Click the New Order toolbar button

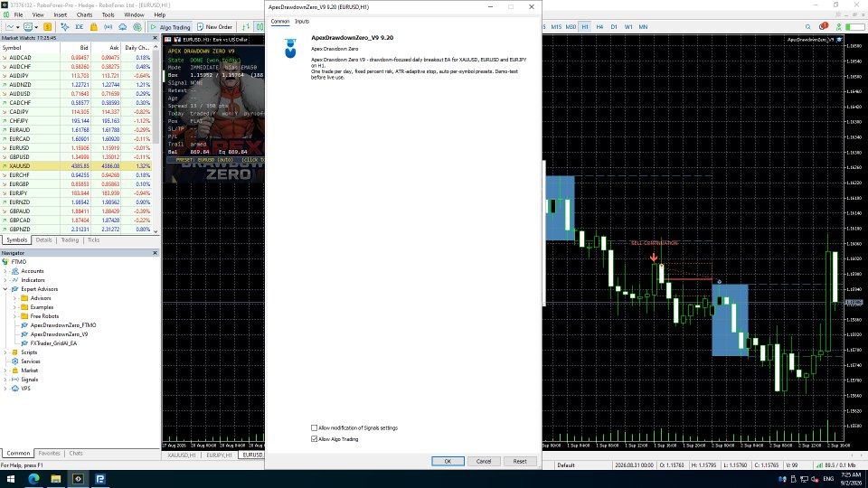[215, 26]
